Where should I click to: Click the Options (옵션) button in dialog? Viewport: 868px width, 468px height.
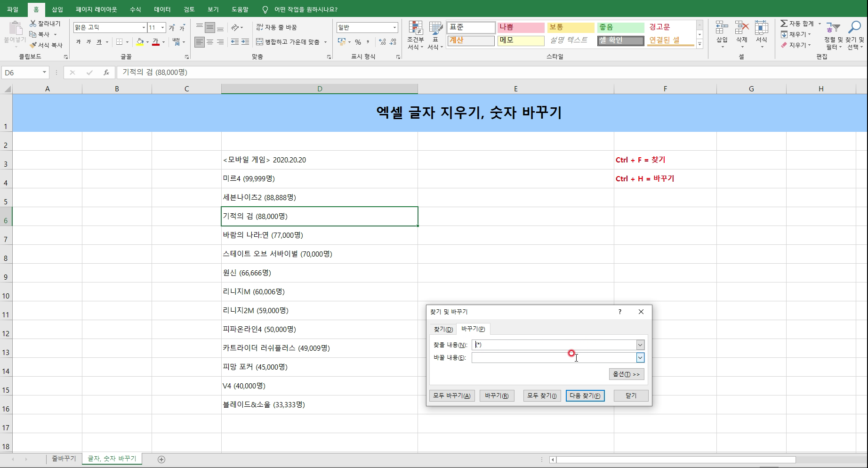[626, 374]
